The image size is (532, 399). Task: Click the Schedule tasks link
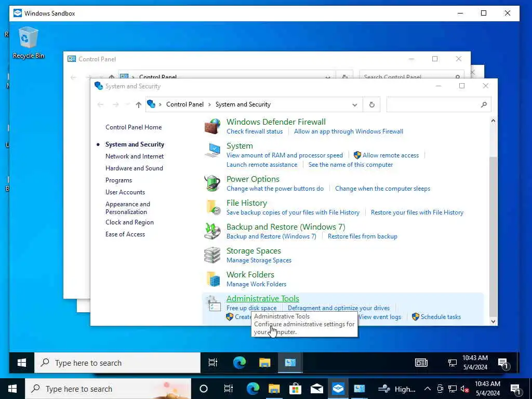(441, 317)
